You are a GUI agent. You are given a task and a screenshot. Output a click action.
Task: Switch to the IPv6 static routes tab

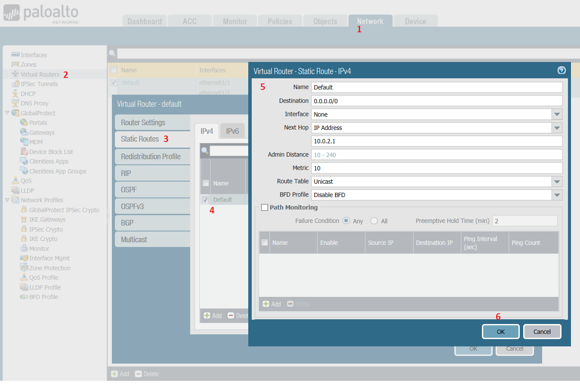pos(232,130)
